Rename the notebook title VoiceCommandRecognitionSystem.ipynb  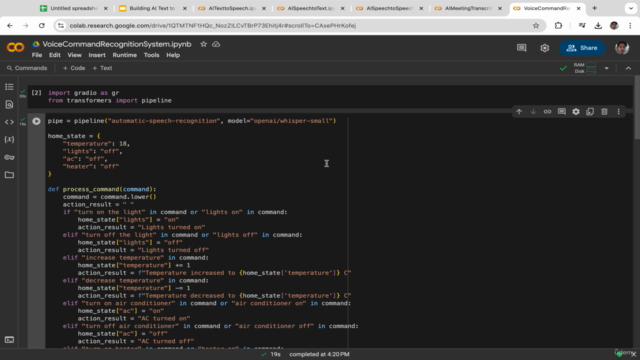117,44
